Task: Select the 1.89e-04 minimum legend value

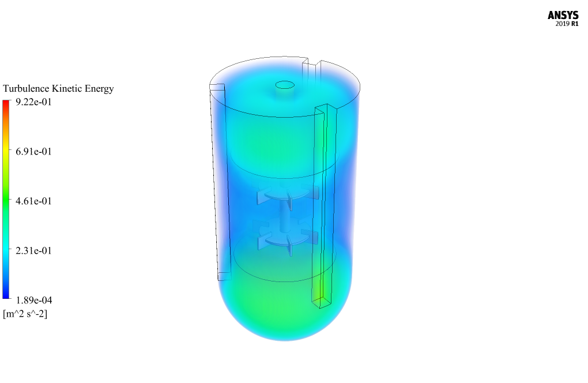Action: 33,301
